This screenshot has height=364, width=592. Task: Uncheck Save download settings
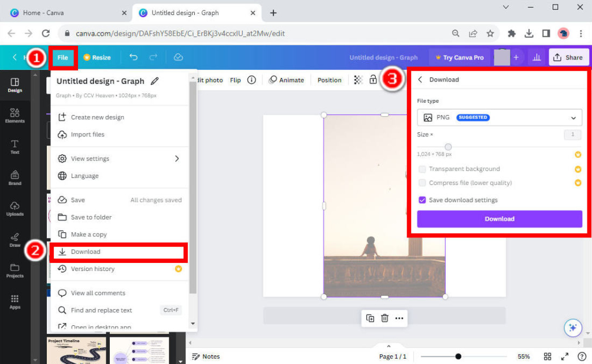424,200
